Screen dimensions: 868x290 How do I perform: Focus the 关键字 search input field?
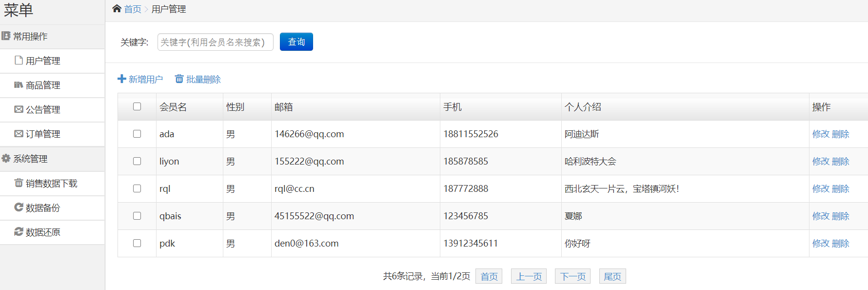coord(215,42)
